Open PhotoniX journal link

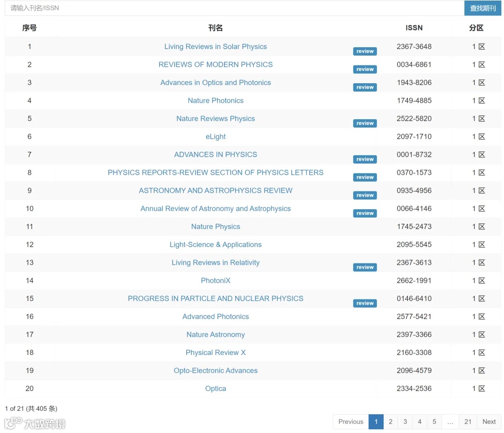[x=215, y=281]
